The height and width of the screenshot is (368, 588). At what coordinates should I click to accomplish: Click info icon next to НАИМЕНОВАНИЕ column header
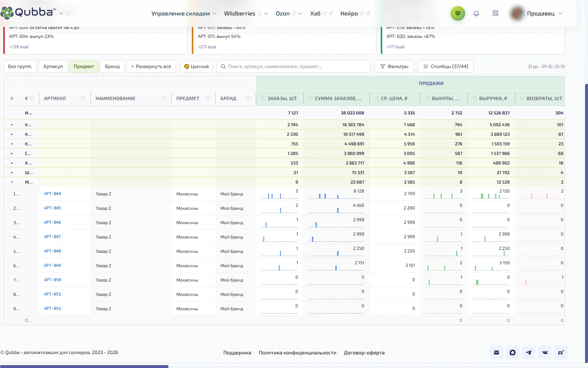tap(164, 98)
